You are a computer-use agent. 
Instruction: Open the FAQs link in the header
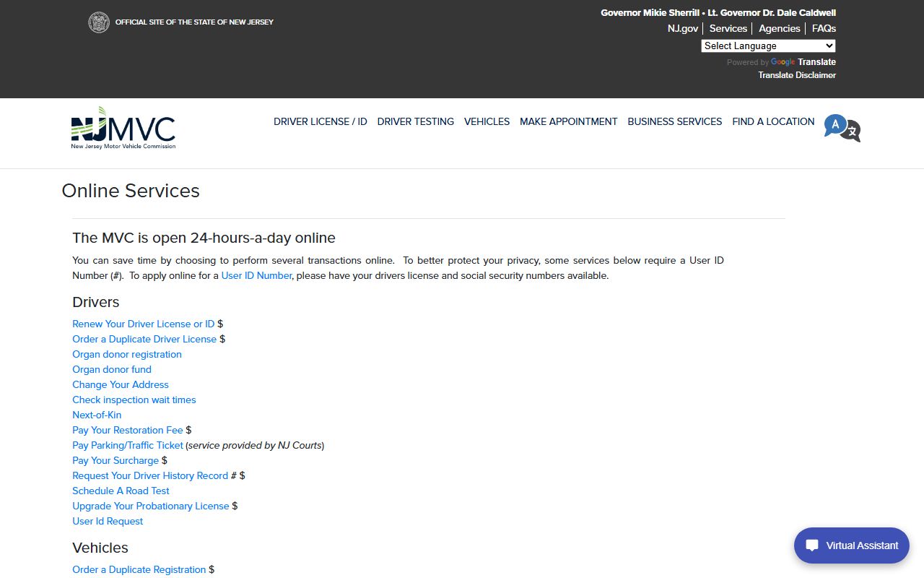(x=824, y=28)
